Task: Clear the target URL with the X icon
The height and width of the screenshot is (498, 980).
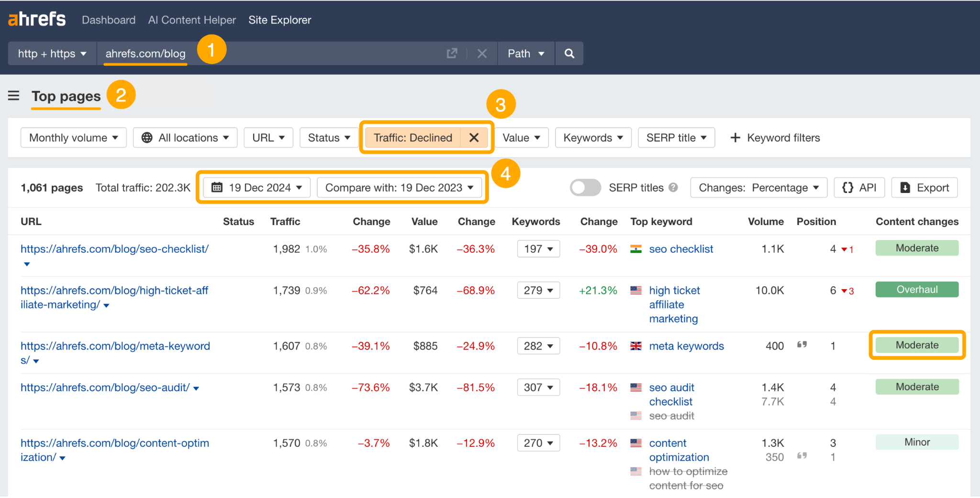Action: [x=482, y=53]
